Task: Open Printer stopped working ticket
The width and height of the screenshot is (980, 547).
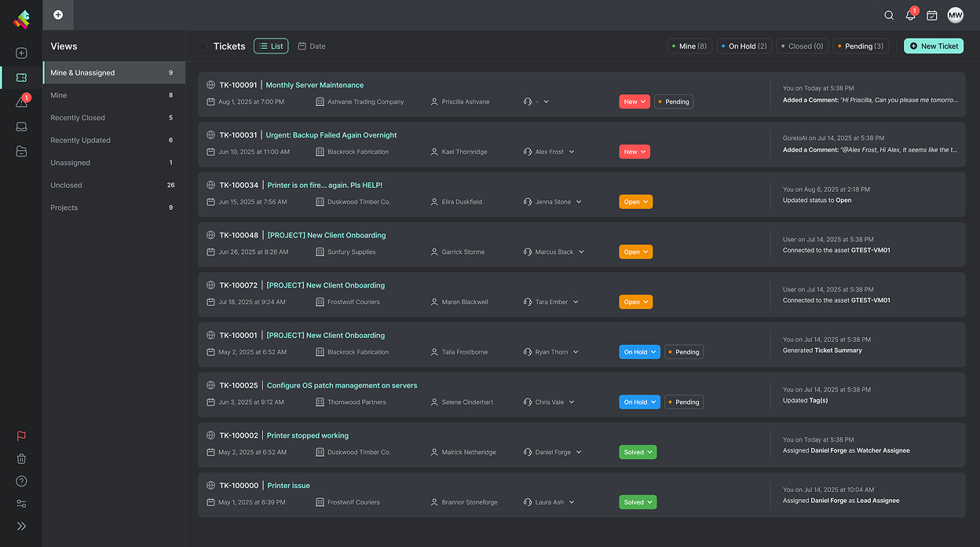Action: tap(308, 435)
